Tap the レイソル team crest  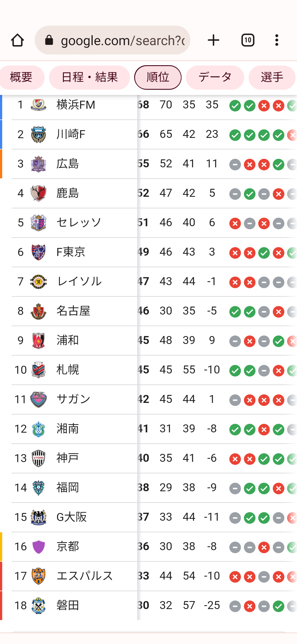[x=38, y=282]
